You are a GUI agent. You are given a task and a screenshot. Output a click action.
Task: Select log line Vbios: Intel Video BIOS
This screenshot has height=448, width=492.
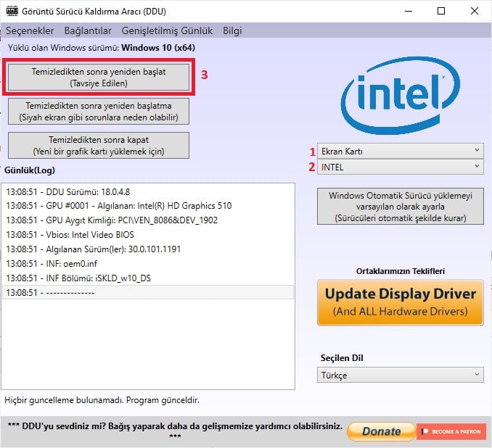tap(148, 234)
